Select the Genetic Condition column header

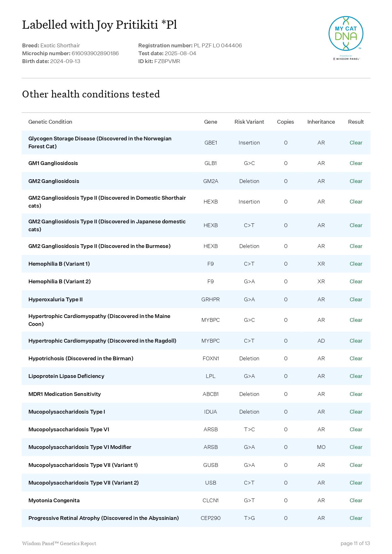pos(50,122)
